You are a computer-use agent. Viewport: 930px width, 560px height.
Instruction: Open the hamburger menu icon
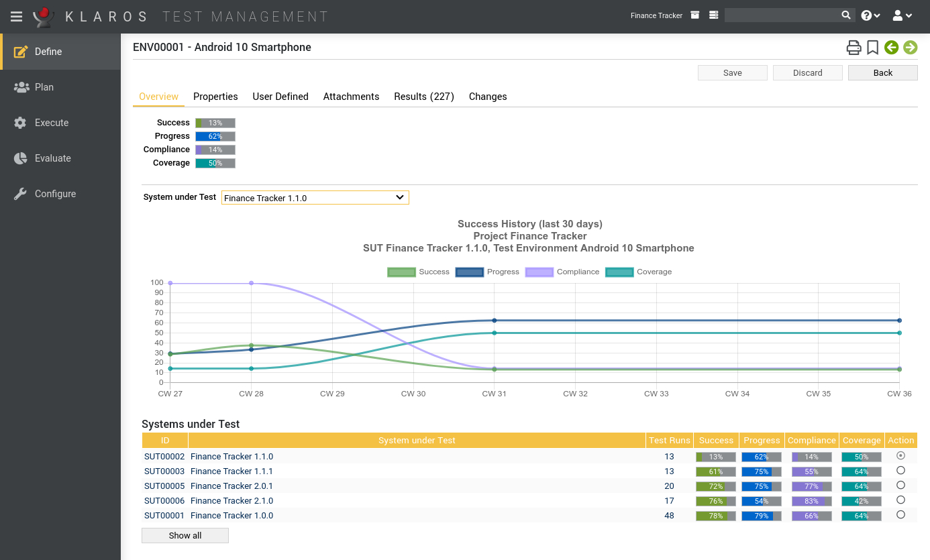pos(17,16)
